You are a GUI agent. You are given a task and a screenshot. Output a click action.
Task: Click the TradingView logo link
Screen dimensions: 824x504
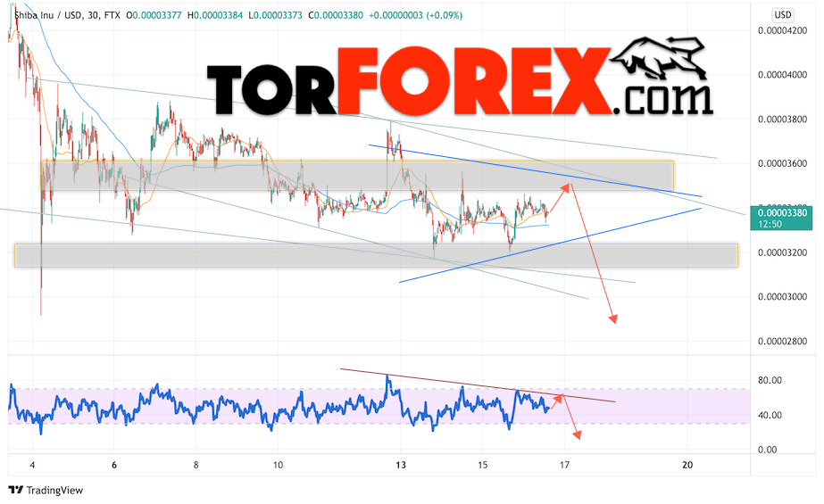point(46,490)
